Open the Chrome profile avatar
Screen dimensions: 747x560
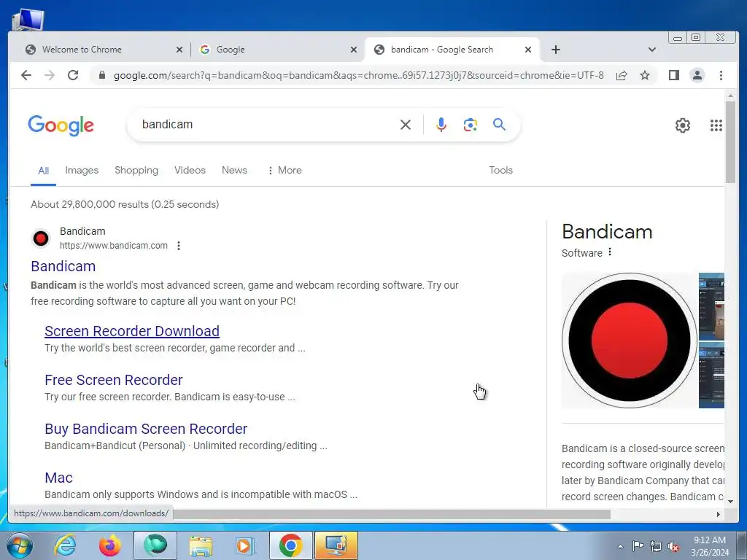(697, 75)
